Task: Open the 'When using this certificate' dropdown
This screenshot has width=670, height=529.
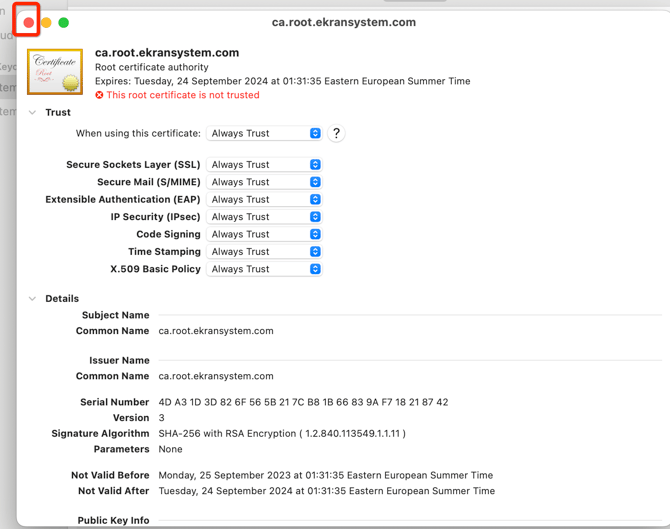Action: (264, 133)
